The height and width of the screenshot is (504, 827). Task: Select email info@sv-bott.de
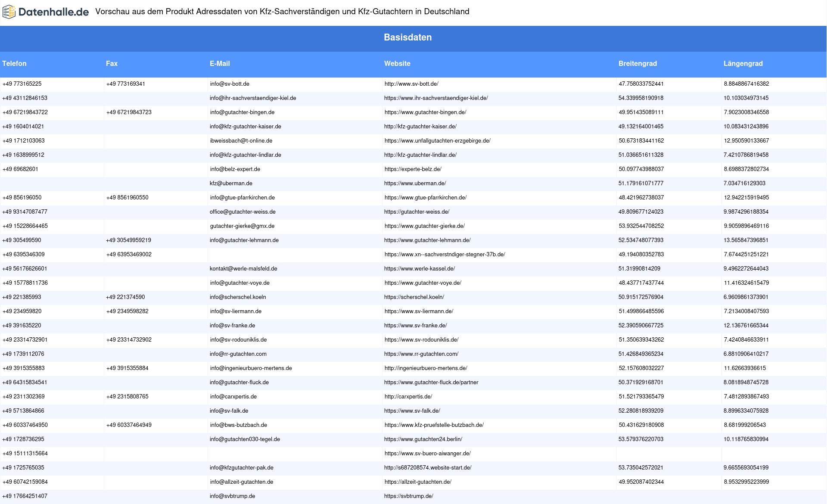[x=230, y=84]
